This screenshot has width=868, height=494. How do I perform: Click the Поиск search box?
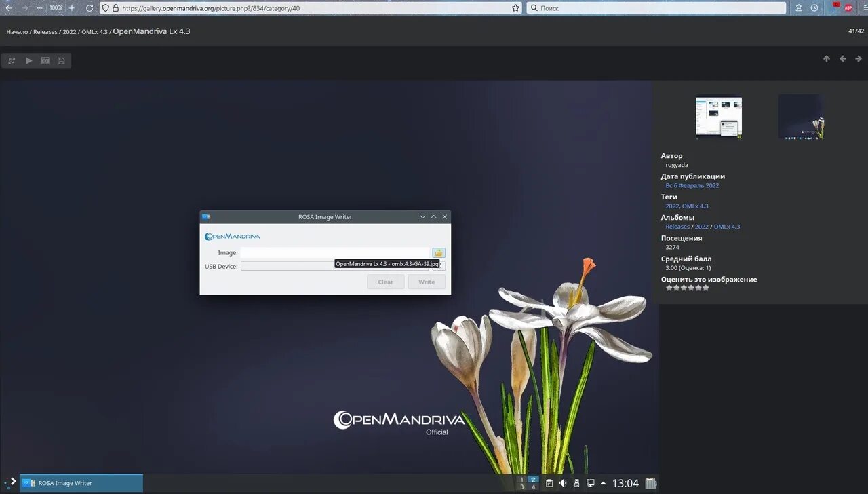(656, 8)
